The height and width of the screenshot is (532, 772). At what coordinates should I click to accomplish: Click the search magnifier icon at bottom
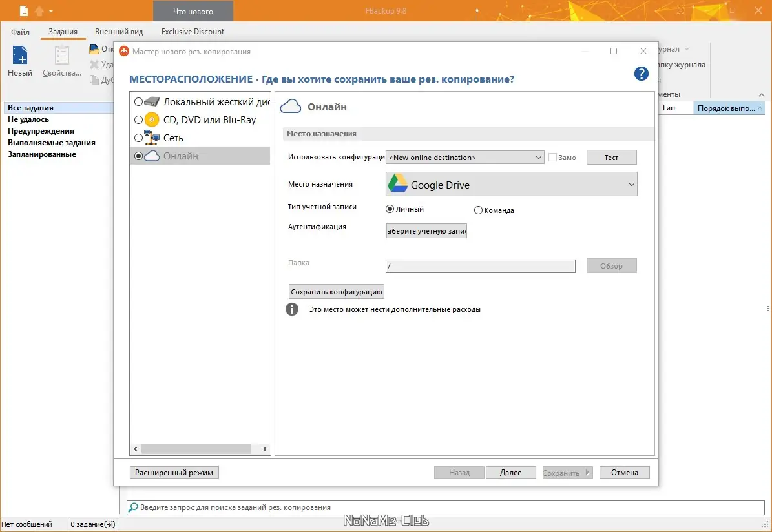tap(133, 507)
